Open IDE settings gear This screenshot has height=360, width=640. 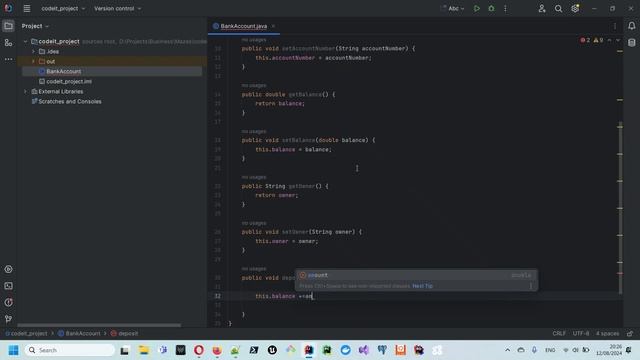pyautogui.click(x=575, y=9)
